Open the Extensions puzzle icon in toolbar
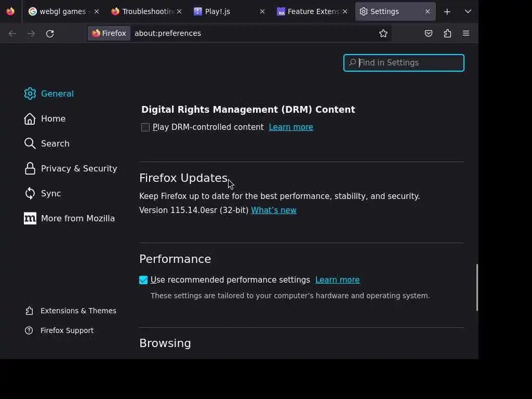The width and height of the screenshot is (532, 399). [447, 33]
